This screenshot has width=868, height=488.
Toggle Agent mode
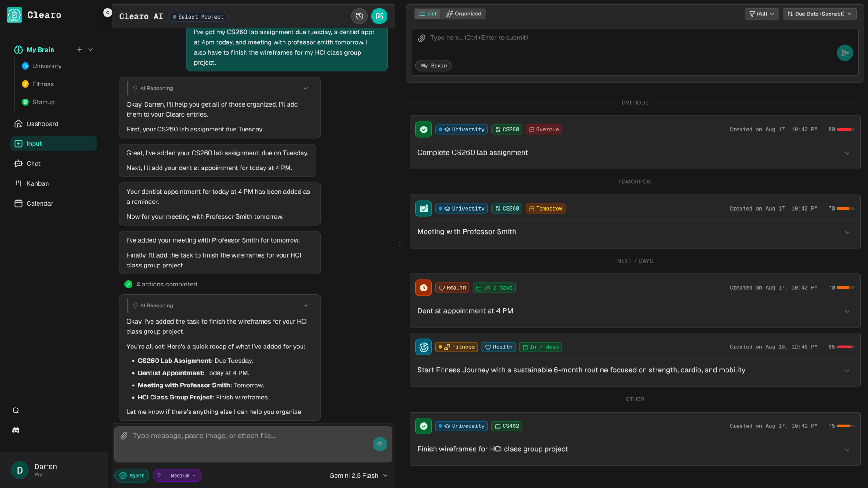click(x=132, y=475)
